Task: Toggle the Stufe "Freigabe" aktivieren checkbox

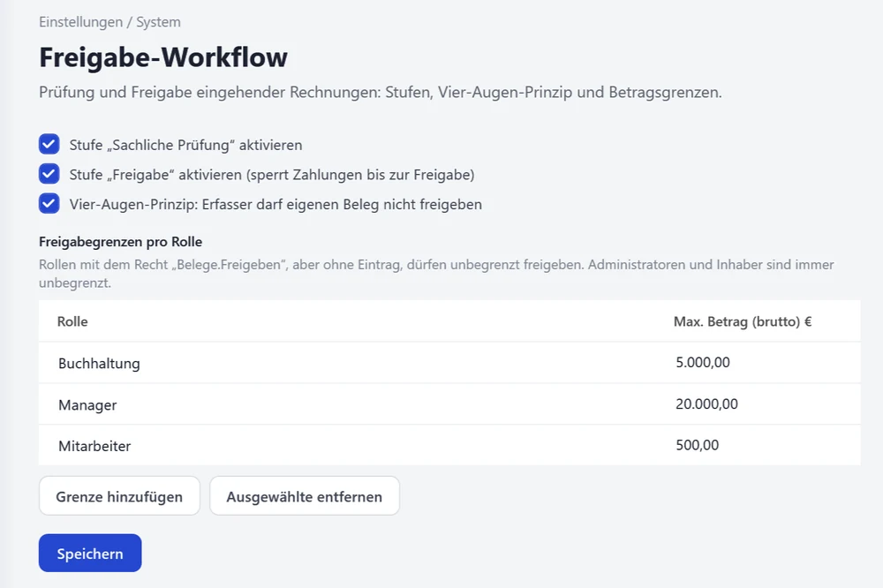Action: [x=49, y=174]
